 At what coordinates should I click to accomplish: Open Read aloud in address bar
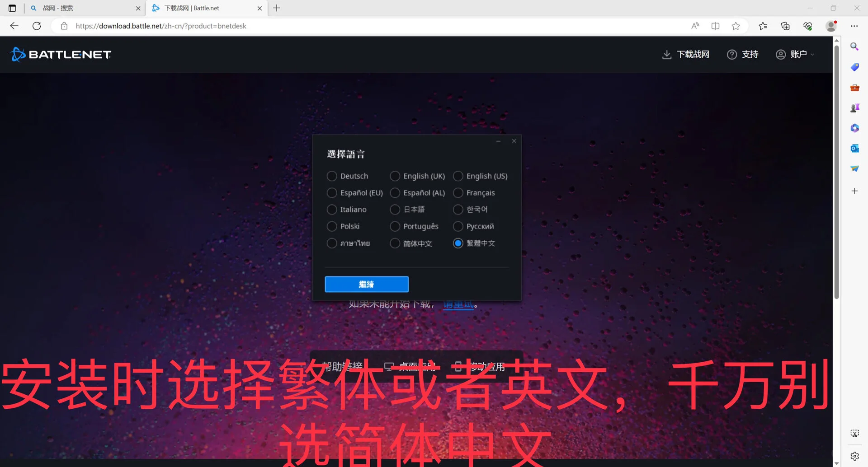(695, 26)
